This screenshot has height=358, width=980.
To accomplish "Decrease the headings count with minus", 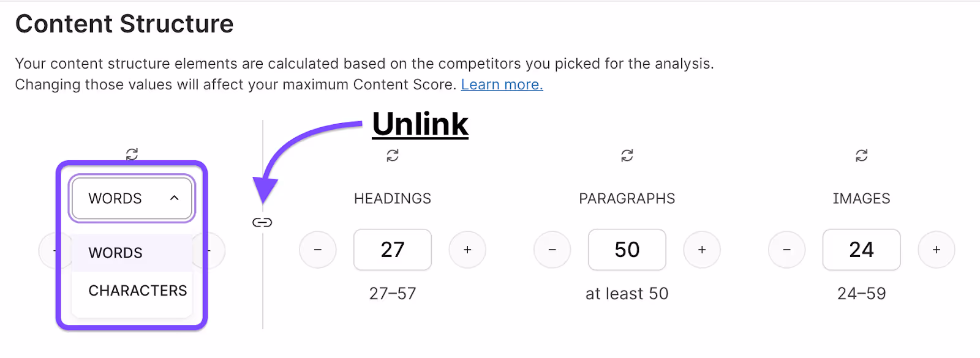I will pos(318,250).
